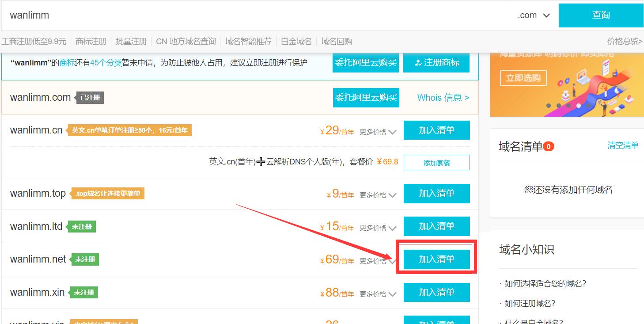Click 白金域名 in the navigation
This screenshot has width=644, height=324.
pyautogui.click(x=295, y=41)
